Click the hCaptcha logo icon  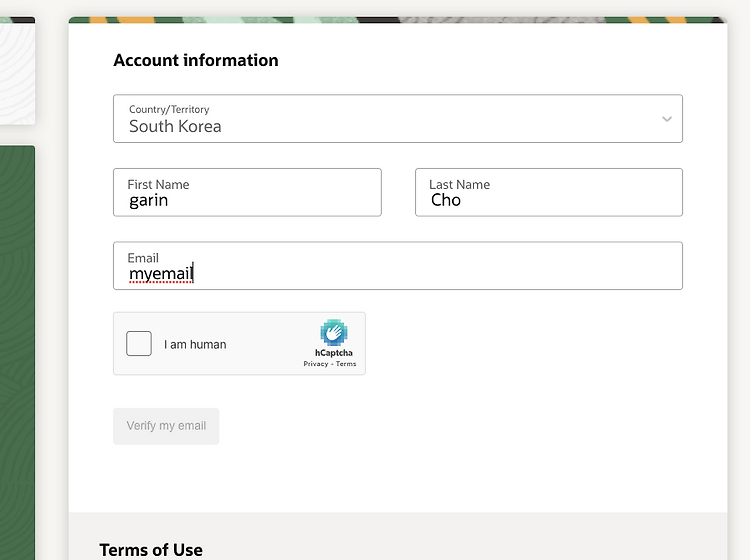coord(333,332)
